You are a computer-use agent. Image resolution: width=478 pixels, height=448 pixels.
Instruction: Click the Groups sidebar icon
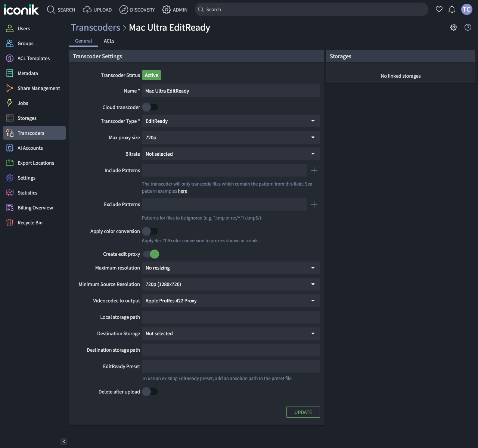coord(10,43)
